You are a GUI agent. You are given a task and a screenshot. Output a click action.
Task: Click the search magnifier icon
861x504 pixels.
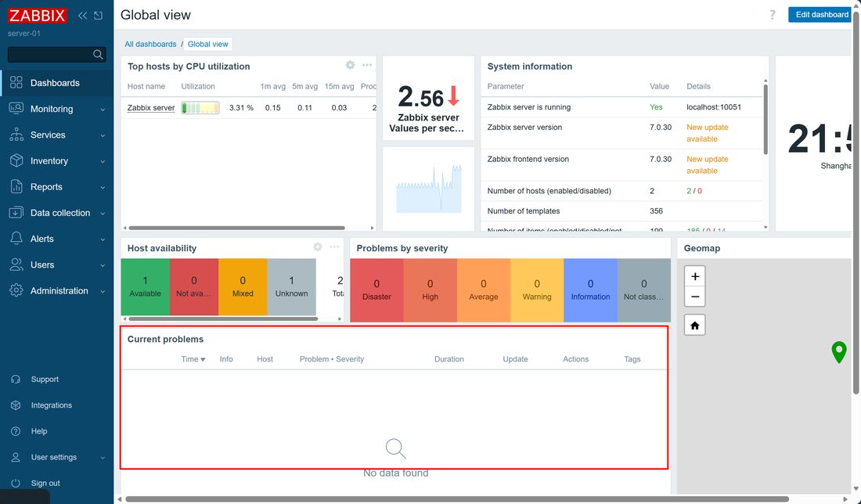[x=99, y=54]
